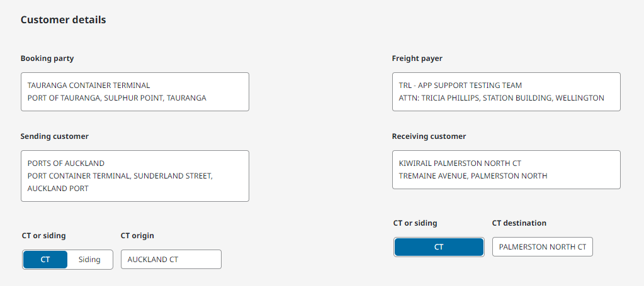Click the Freight payer label
This screenshot has width=644, height=286.
pos(417,58)
